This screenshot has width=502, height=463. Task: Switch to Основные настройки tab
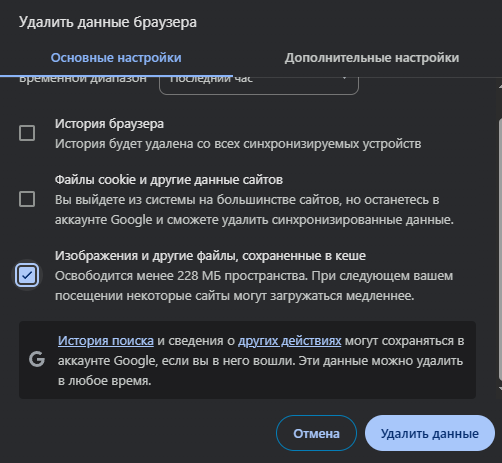[x=116, y=58]
